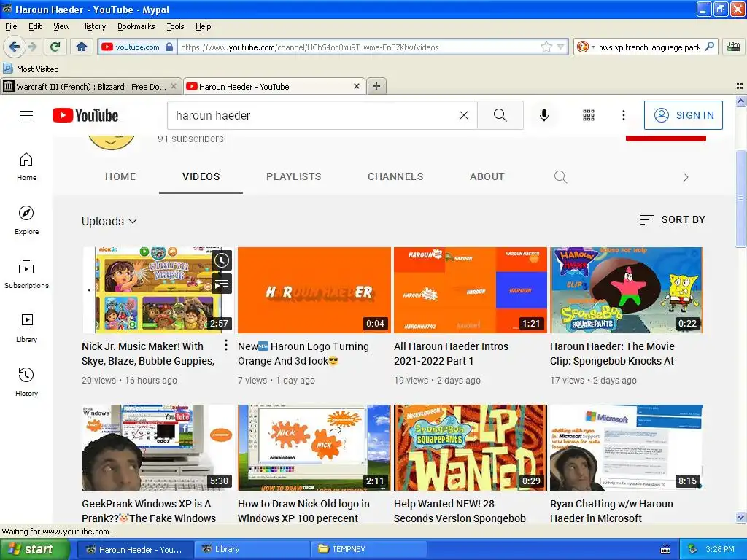Open the Haroun Logo Turning Orange thumbnail
Viewport: 747px width, 560px height.
[314, 290]
